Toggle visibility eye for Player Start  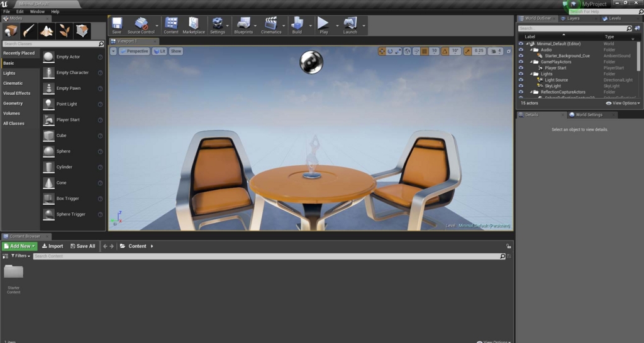(521, 68)
